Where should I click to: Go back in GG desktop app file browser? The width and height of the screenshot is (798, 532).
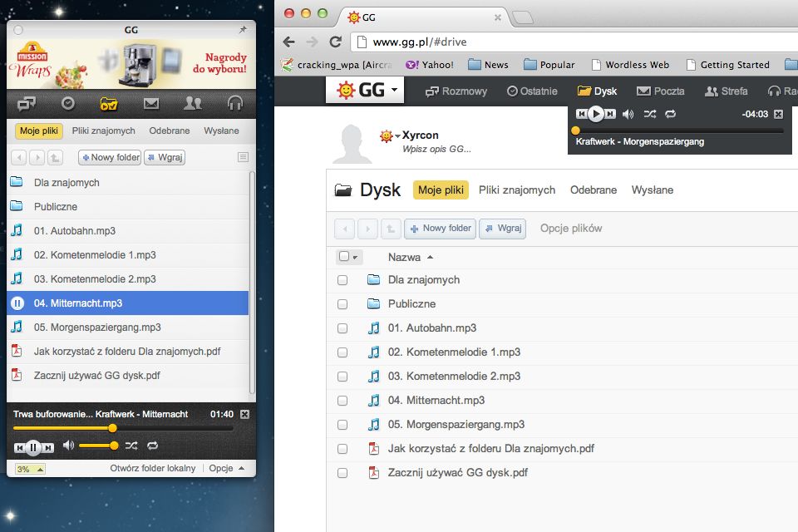tap(19, 157)
